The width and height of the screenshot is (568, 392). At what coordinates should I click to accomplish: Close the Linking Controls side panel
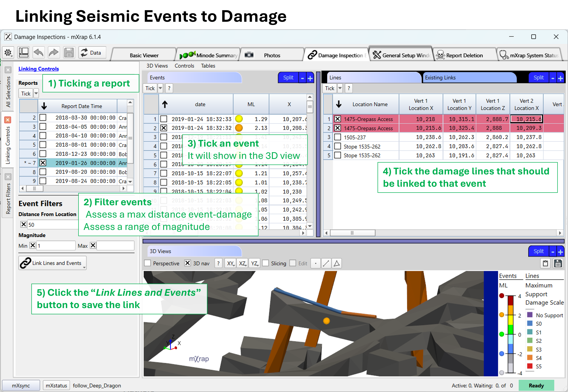tap(8, 120)
